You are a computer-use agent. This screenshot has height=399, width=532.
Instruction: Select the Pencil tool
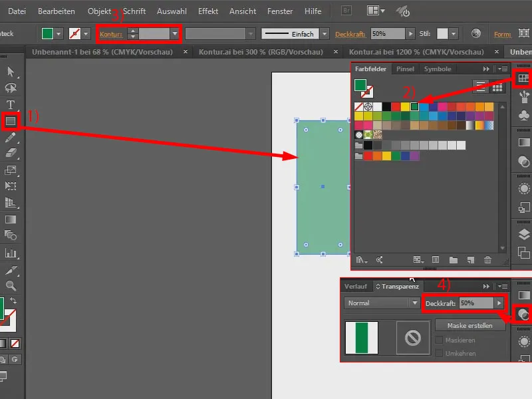pyautogui.click(x=11, y=137)
